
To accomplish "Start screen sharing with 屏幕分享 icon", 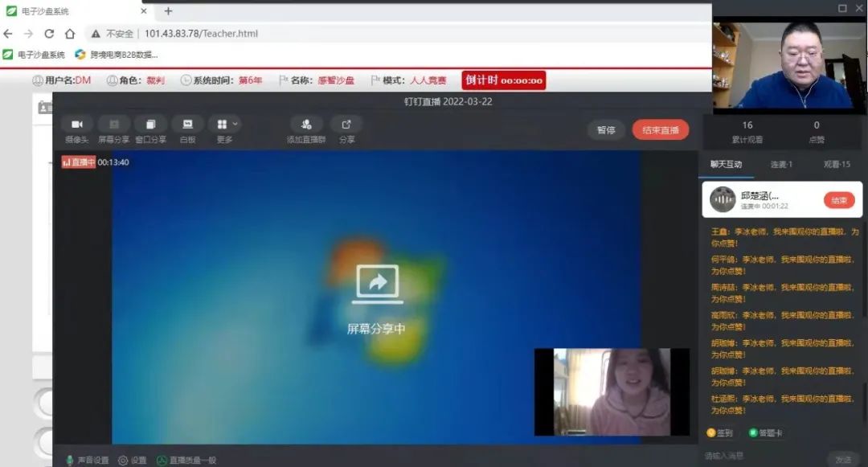I will click(x=113, y=125).
